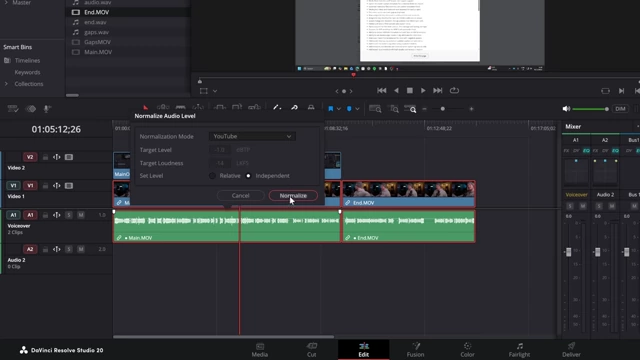Image resolution: width=640 pixels, height=360 pixels.
Task: Select the Custom Zoom icon
Action: click(x=410, y=109)
